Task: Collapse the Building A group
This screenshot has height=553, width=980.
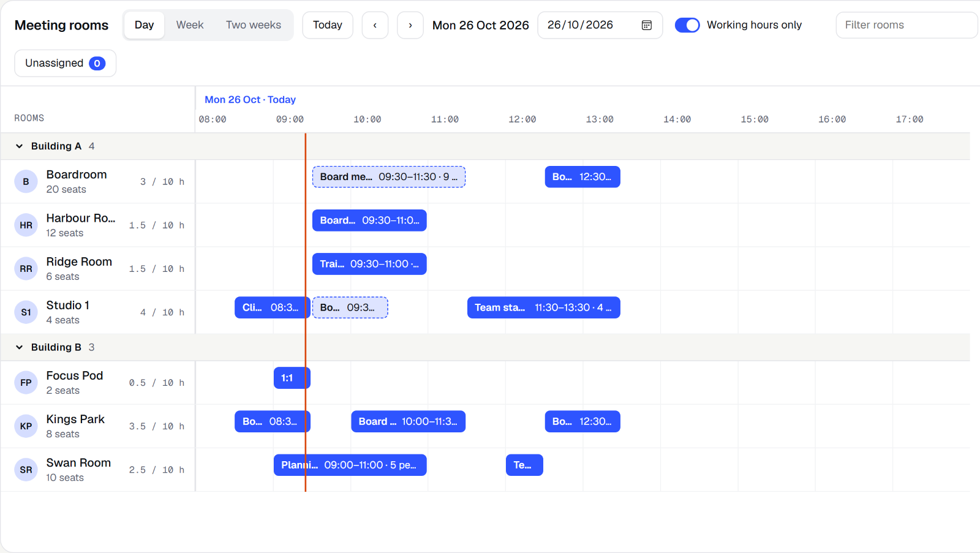Action: (x=19, y=146)
